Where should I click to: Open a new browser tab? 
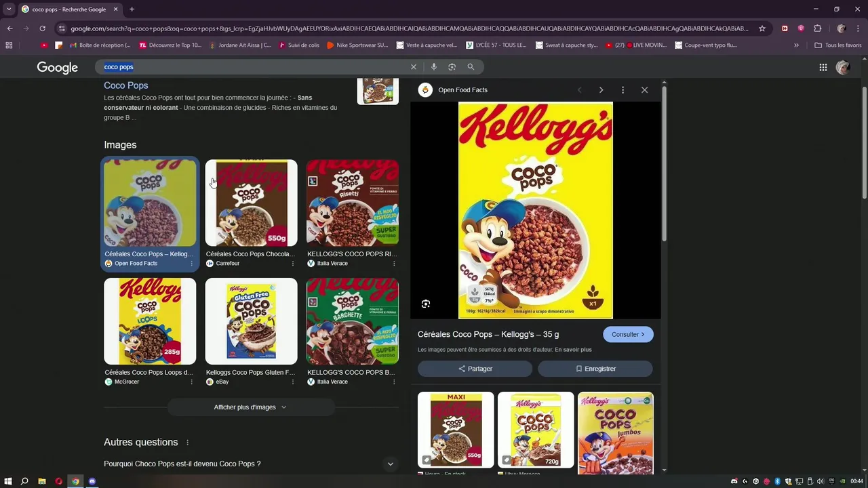pyautogui.click(x=132, y=9)
